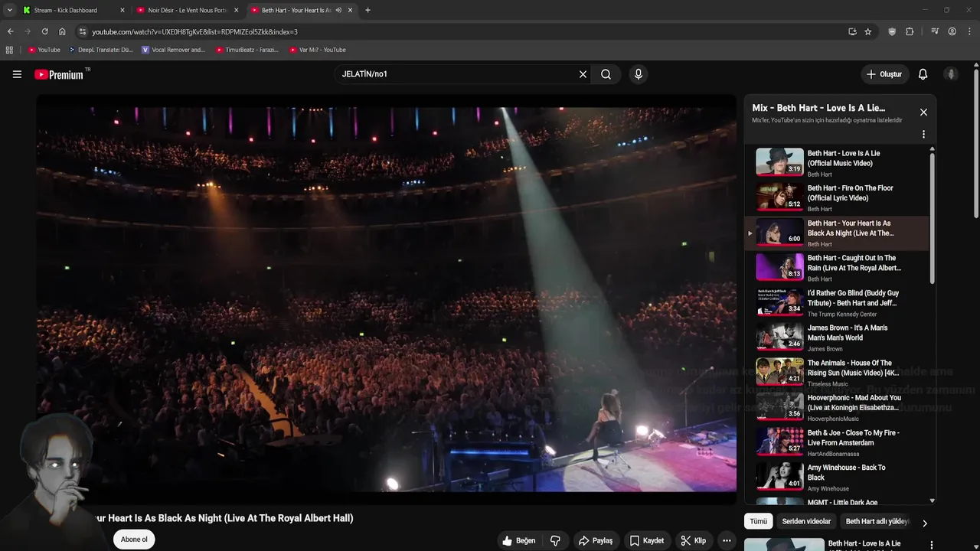Select Seriden videolar filter chip
This screenshot has width=980, height=551.
click(806, 521)
